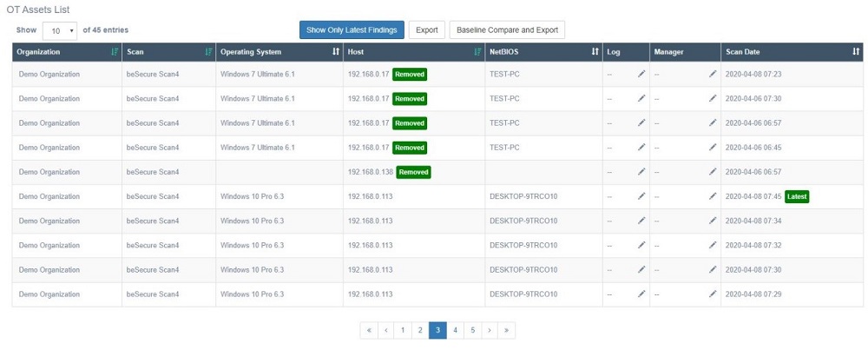The height and width of the screenshot is (350, 868).
Task: Jump to last page with double-right arrow
Action: (507, 330)
